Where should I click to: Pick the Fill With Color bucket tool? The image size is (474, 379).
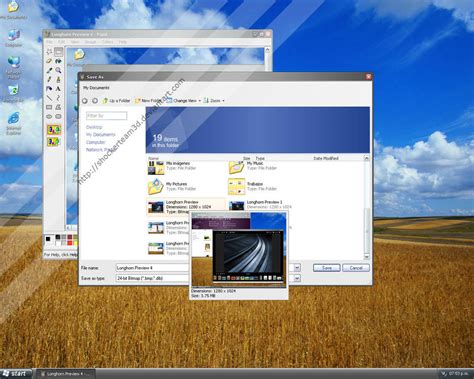[58, 61]
